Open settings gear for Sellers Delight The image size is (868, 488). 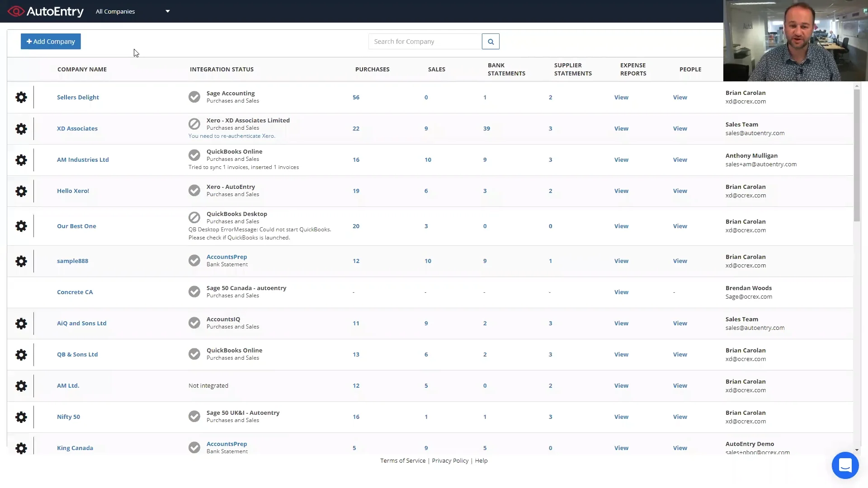pos(21,97)
